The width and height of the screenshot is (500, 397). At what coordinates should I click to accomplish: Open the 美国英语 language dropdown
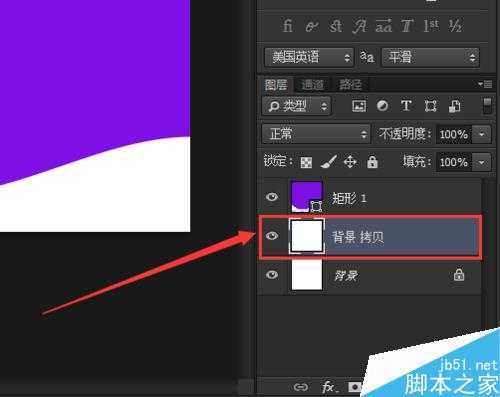pos(309,57)
